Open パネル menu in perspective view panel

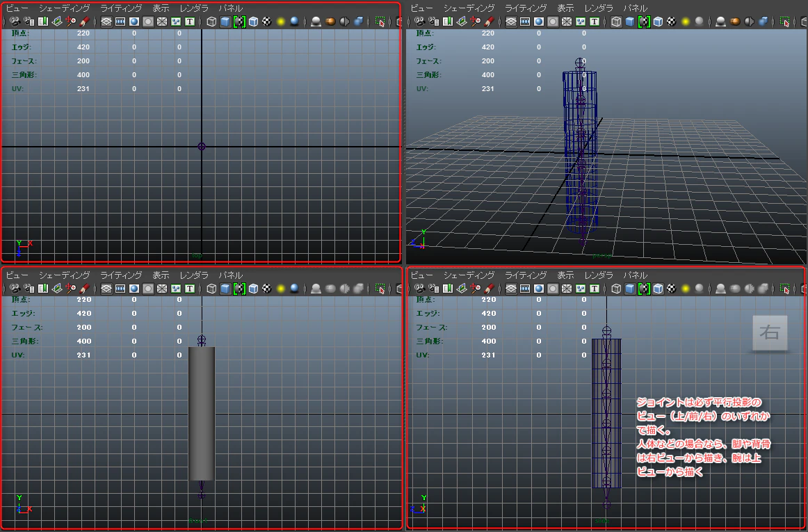pos(636,8)
